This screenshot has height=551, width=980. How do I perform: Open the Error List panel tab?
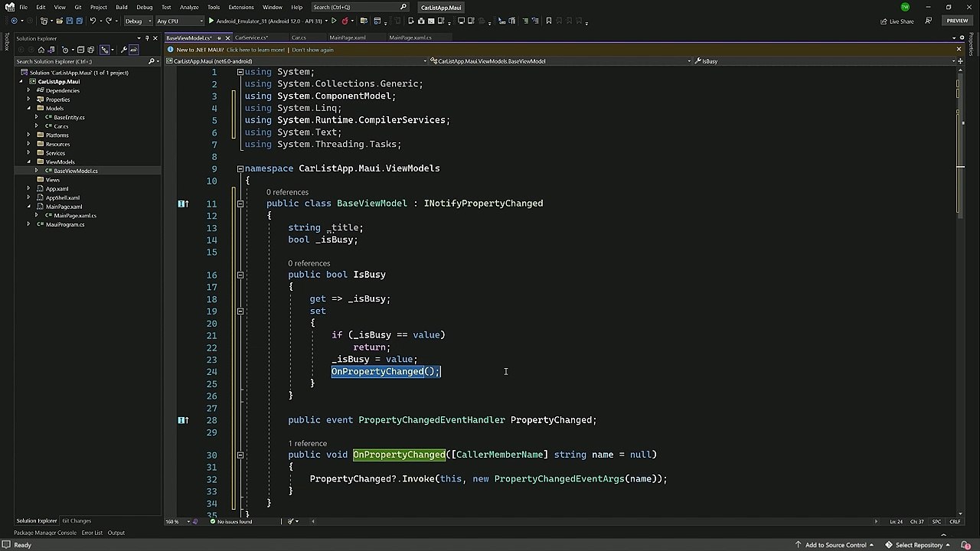[92, 533]
